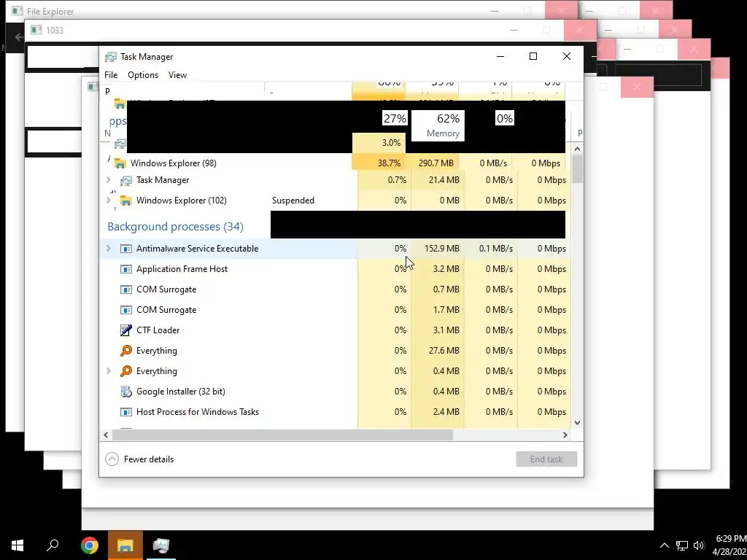Expand Antimalware Service Executable row

(x=109, y=249)
